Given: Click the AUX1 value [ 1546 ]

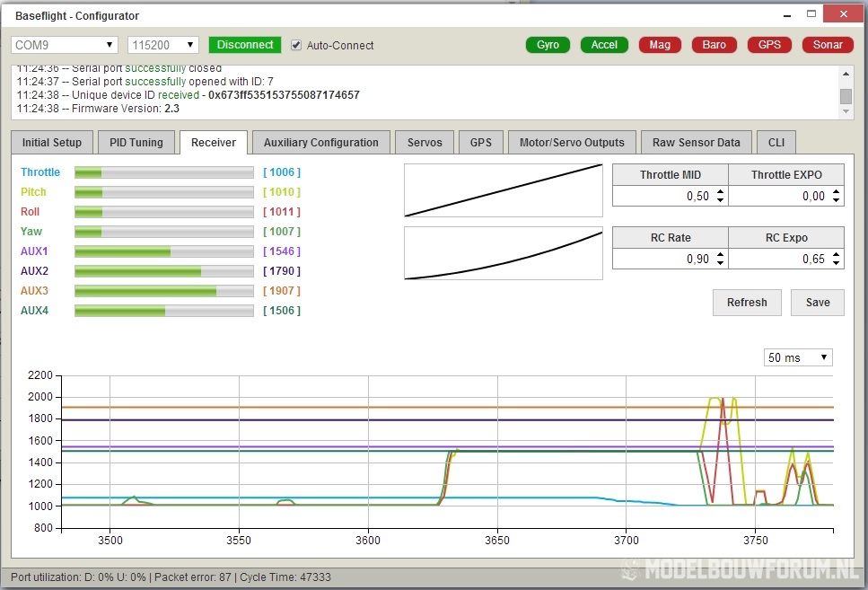Looking at the screenshot, I should pos(282,251).
